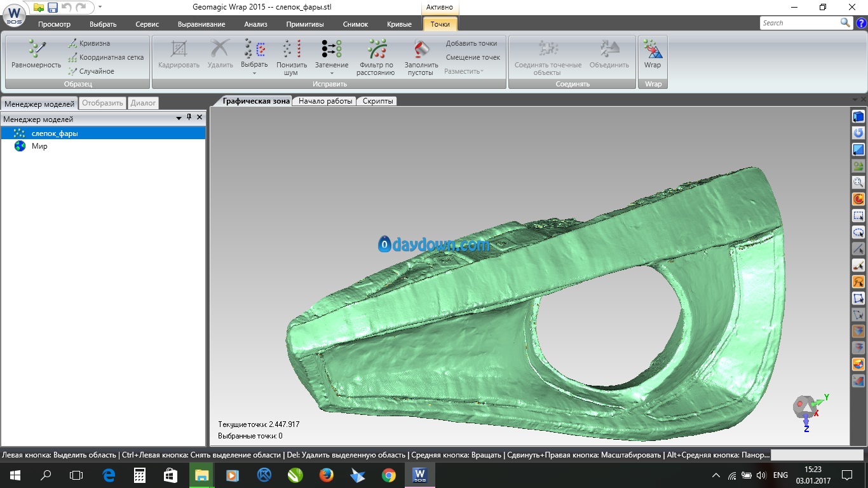Select the line selection tool

(858, 249)
